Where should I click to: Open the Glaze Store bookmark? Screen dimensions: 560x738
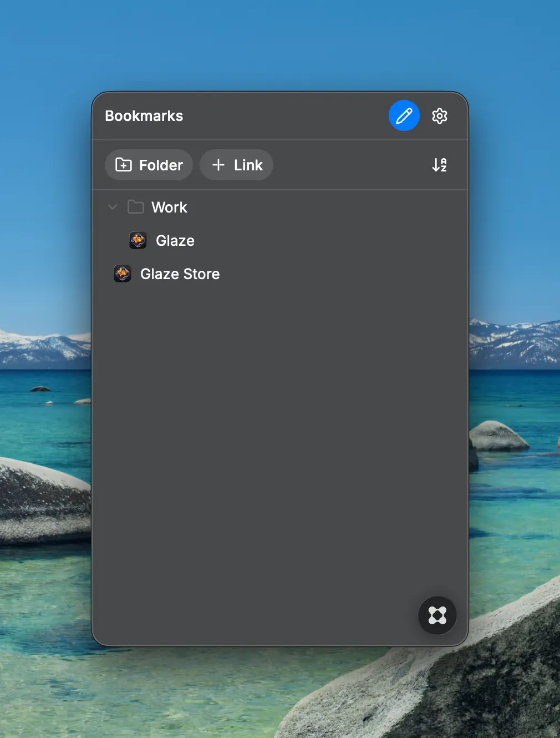(280, 274)
